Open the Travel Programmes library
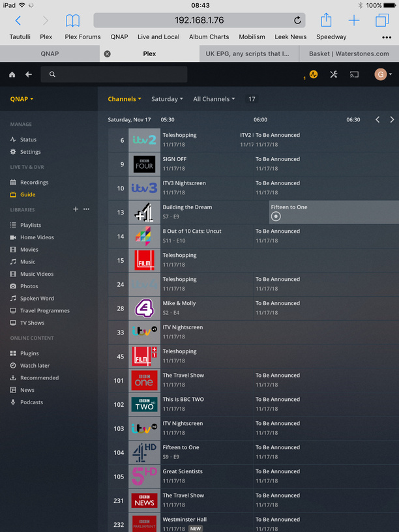Image resolution: width=399 pixels, height=532 pixels. (x=40, y=310)
